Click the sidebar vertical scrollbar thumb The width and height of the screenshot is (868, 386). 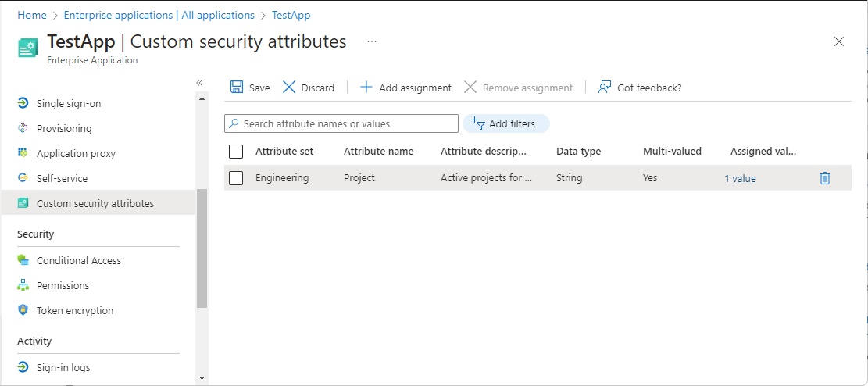tap(202, 250)
